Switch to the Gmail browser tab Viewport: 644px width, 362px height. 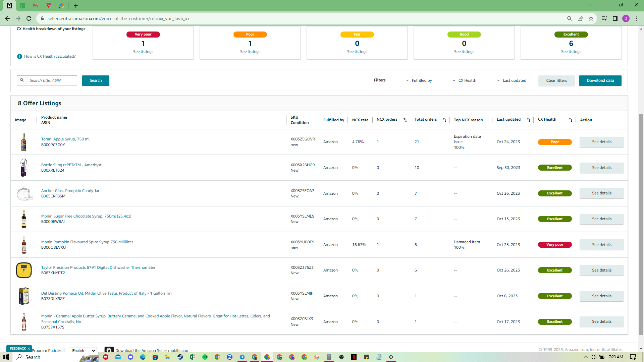point(36,5)
